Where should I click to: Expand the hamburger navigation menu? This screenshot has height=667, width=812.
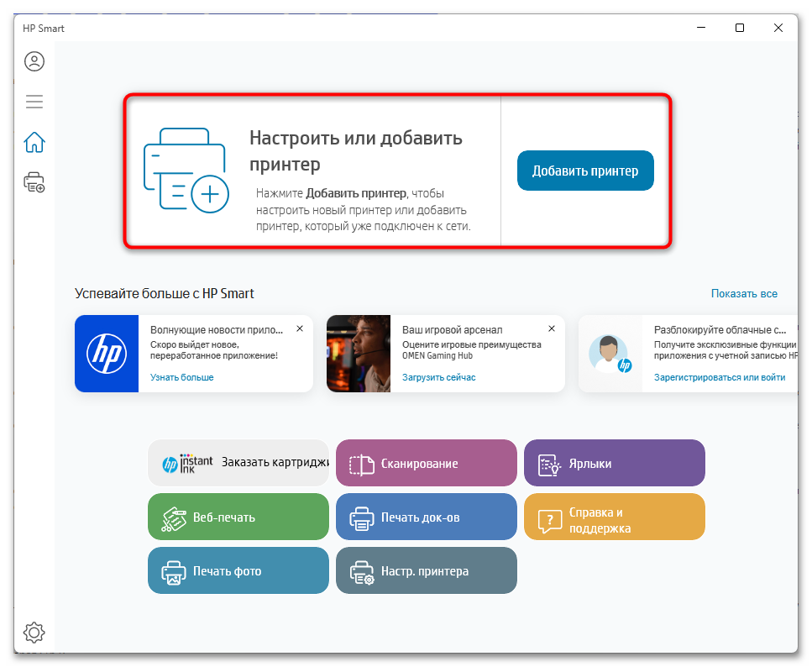34,101
